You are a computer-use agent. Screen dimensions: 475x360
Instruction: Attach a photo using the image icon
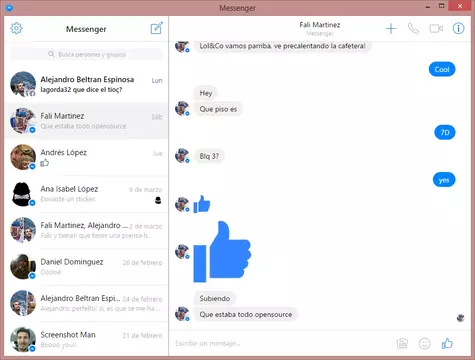coord(402,343)
